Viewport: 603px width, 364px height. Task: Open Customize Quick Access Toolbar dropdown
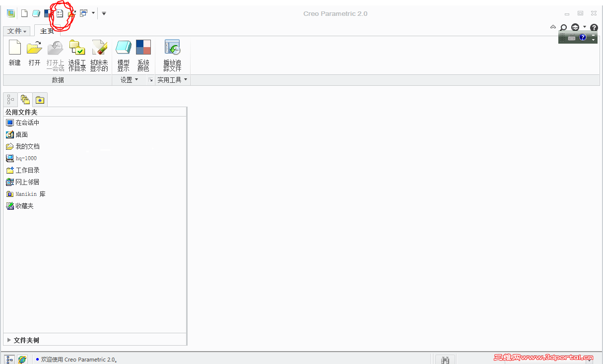click(104, 13)
